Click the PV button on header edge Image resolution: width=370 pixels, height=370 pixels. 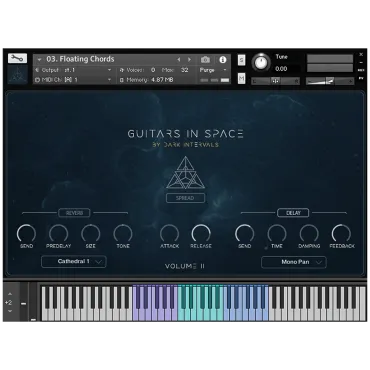tap(361, 78)
